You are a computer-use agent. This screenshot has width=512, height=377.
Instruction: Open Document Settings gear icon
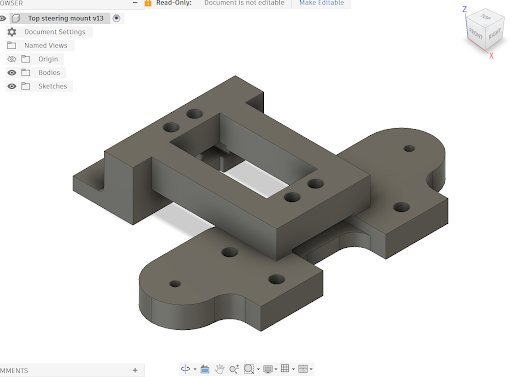12,32
